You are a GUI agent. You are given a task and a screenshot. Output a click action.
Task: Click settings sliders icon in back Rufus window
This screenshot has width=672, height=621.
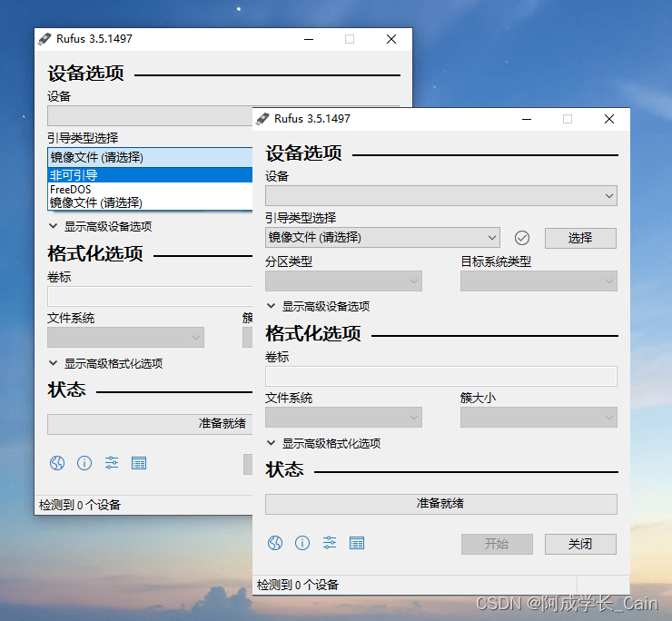click(x=112, y=463)
